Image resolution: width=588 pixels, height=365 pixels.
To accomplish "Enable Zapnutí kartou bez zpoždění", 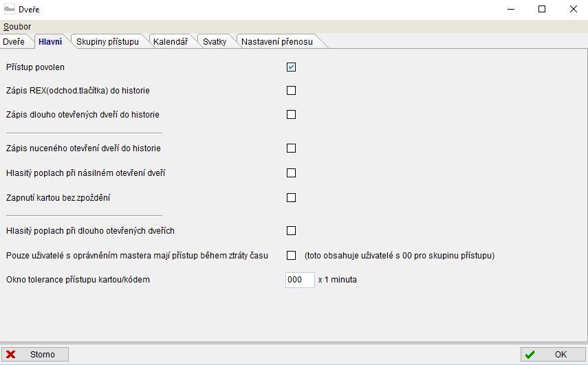I will coord(291,198).
